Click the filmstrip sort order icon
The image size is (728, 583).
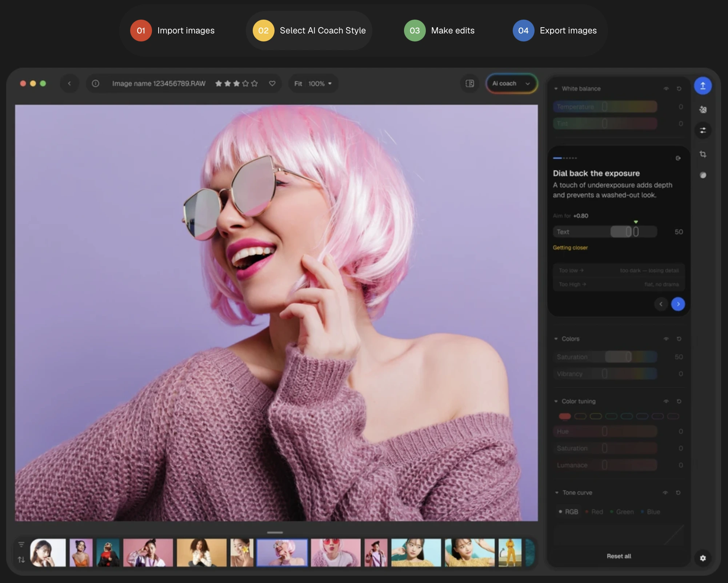click(x=21, y=560)
